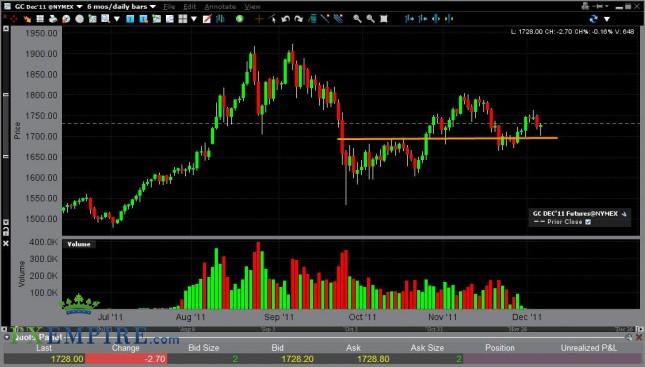Viewport: 645px width, 367px height.
Task: Open the Edit menu
Action: click(190, 7)
